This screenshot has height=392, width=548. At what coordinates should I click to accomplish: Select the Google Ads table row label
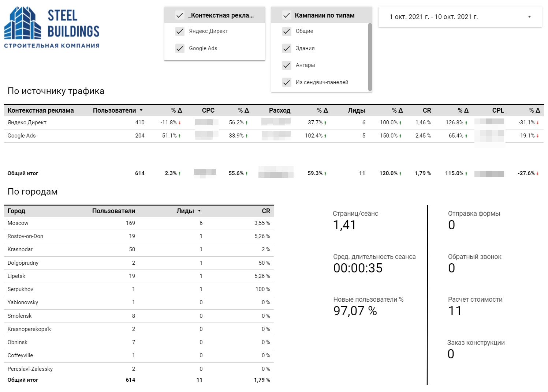point(22,136)
